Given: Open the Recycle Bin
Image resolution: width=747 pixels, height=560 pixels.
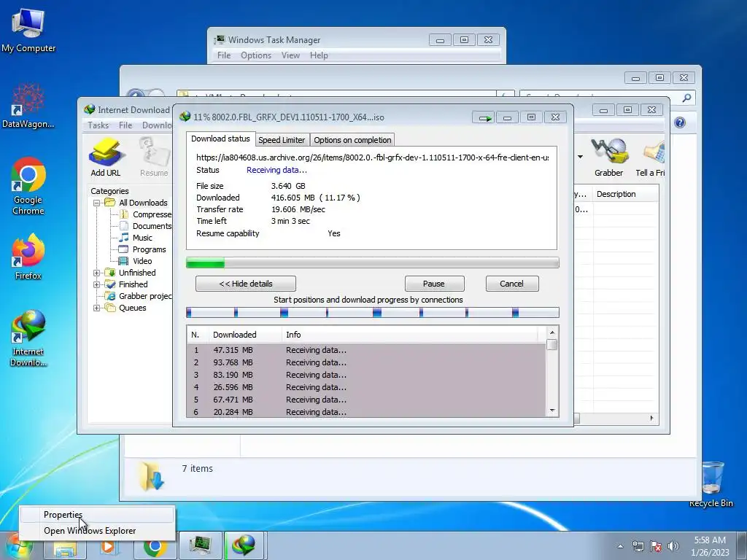Looking at the screenshot, I should click(x=712, y=484).
